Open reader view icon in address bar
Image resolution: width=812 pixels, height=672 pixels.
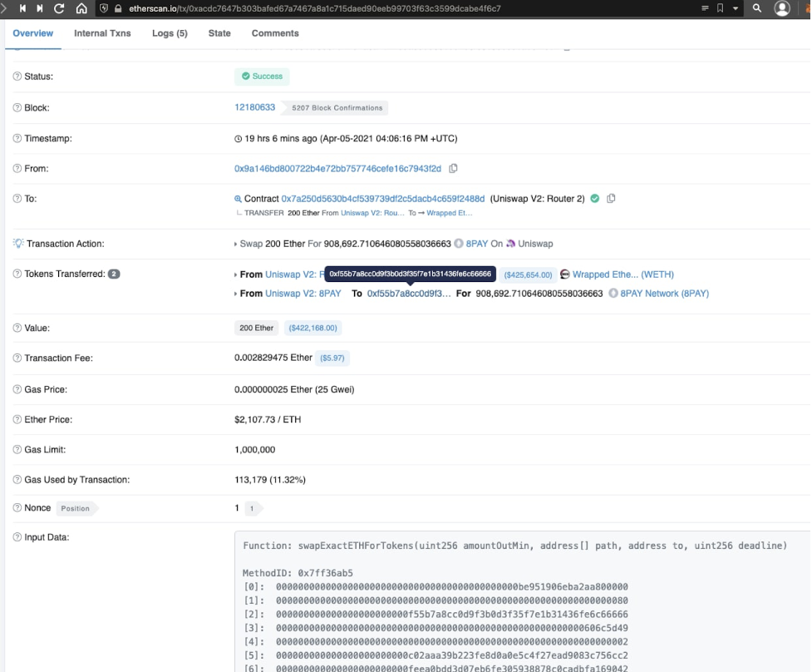coord(705,8)
